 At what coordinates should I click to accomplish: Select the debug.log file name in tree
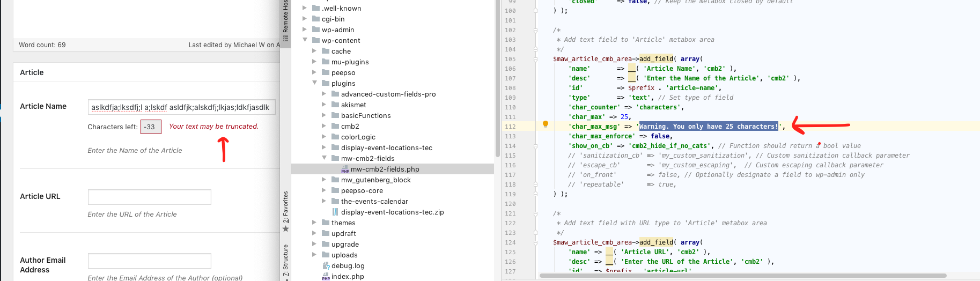point(348,265)
